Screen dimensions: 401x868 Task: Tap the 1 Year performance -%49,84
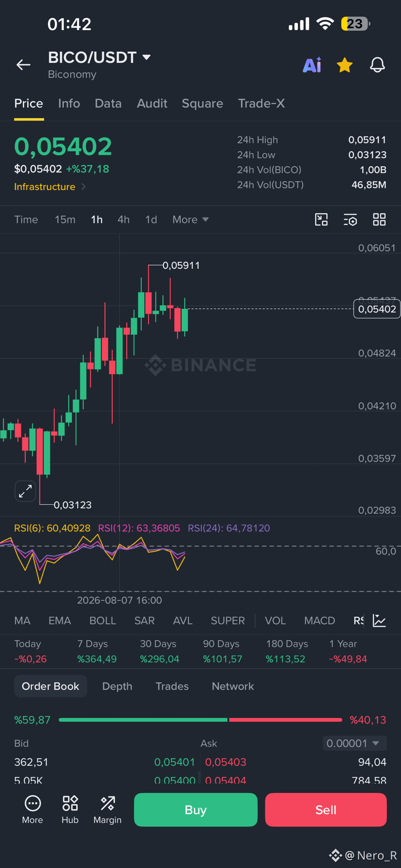(348, 659)
